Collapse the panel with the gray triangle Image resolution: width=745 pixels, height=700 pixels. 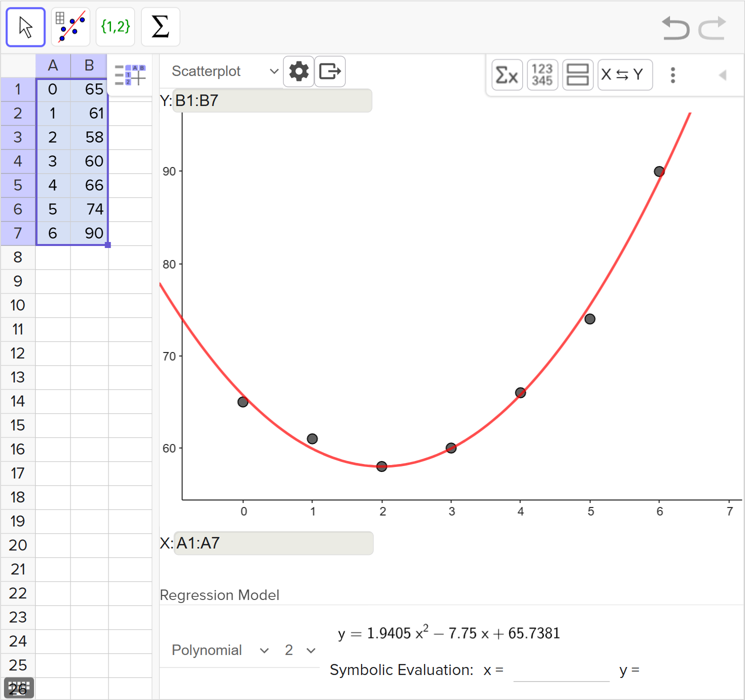[722, 75]
